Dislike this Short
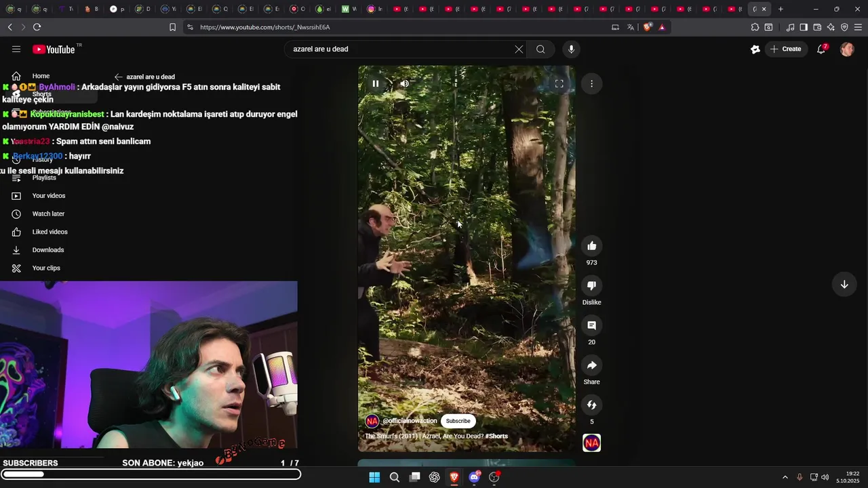Image resolution: width=868 pixels, height=488 pixels. pos(591,285)
